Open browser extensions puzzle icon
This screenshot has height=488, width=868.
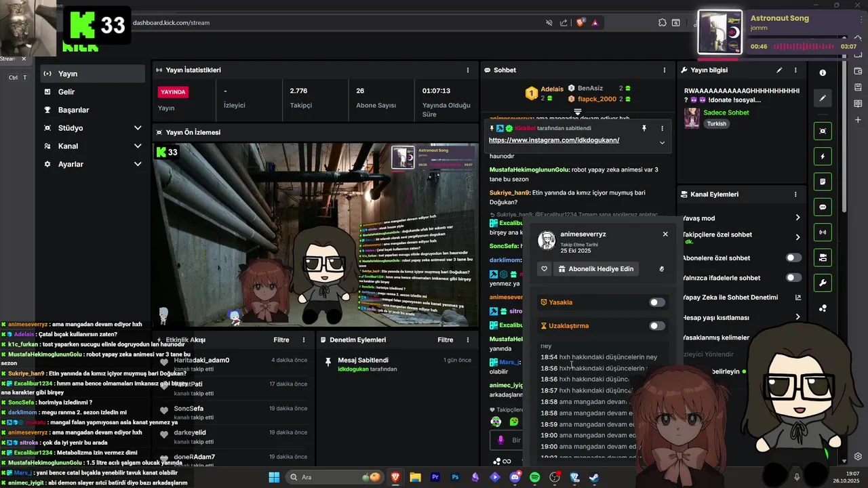tap(662, 22)
